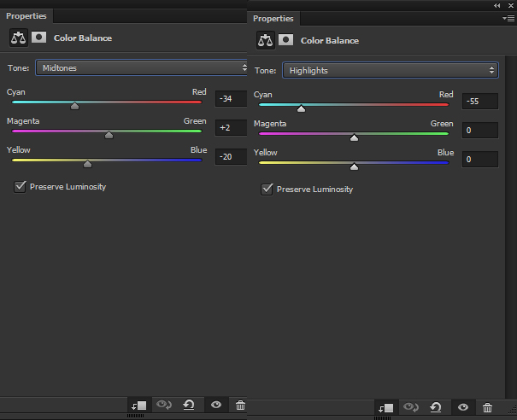Uncheck Preserve Luminosity in the Highlights panel
This screenshot has height=420, width=517.
[267, 189]
